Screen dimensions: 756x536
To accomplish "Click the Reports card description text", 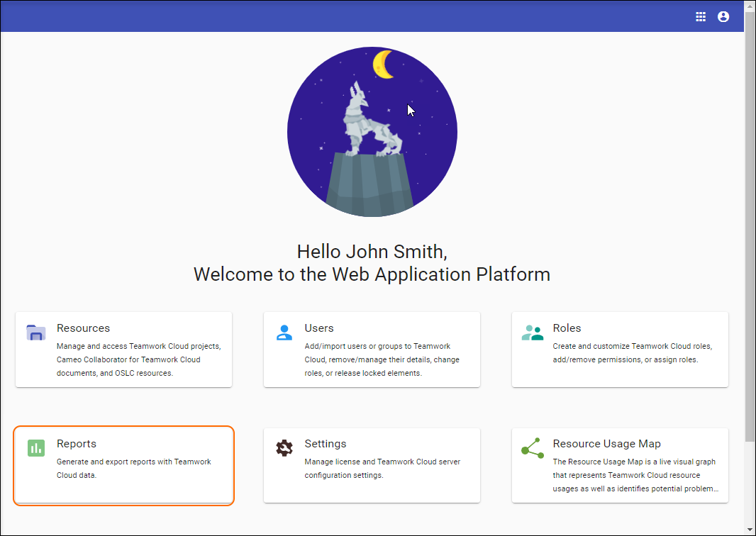I will 133,469.
